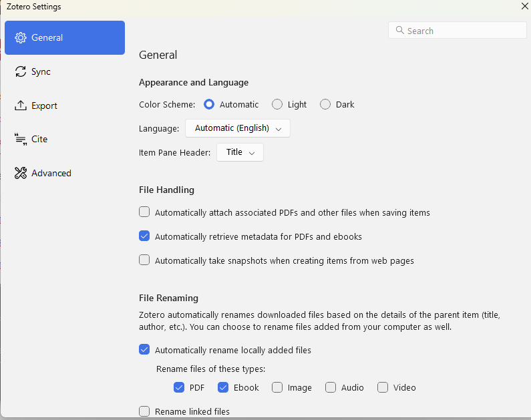Click the magnifier icon in search box
Viewport: 531px width, 420px height.
pos(400,30)
